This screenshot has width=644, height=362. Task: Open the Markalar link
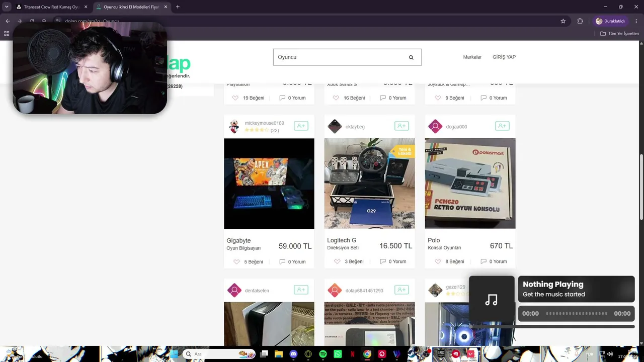[x=472, y=57]
